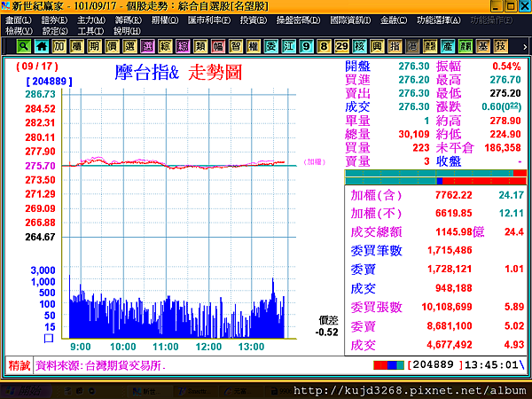The width and height of the screenshot is (532, 399).
Task: Open the 操盤密碼(D) menu
Action: (x=298, y=20)
